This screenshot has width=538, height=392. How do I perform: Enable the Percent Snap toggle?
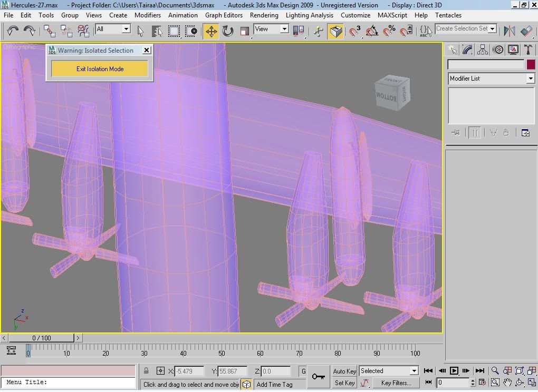pyautogui.click(x=389, y=31)
